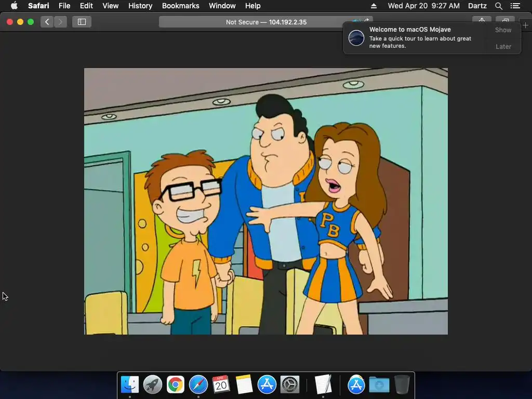Launch Launchpad rocket icon in Dock
This screenshot has width=532, height=399.
[x=153, y=384]
